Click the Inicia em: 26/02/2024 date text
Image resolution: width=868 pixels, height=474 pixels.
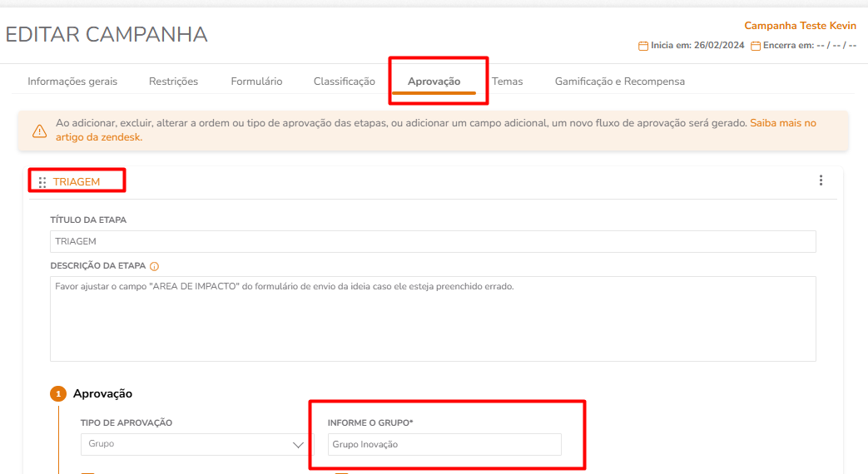697,46
